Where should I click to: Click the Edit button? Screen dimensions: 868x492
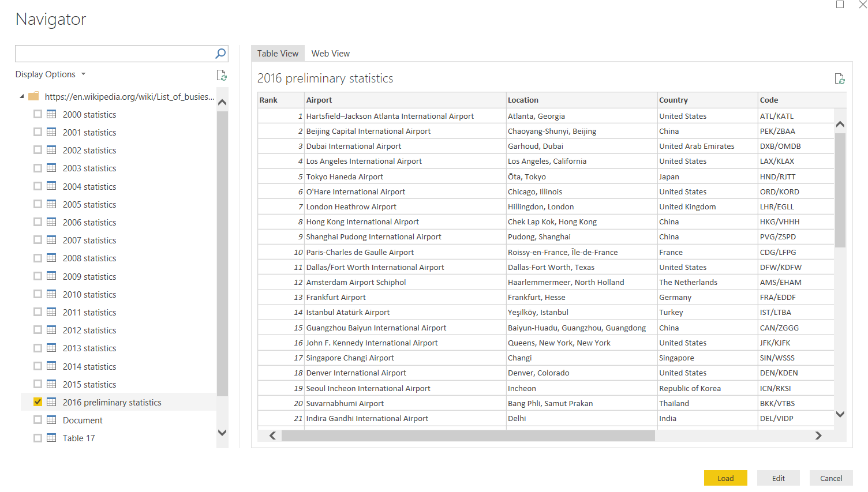click(x=779, y=478)
